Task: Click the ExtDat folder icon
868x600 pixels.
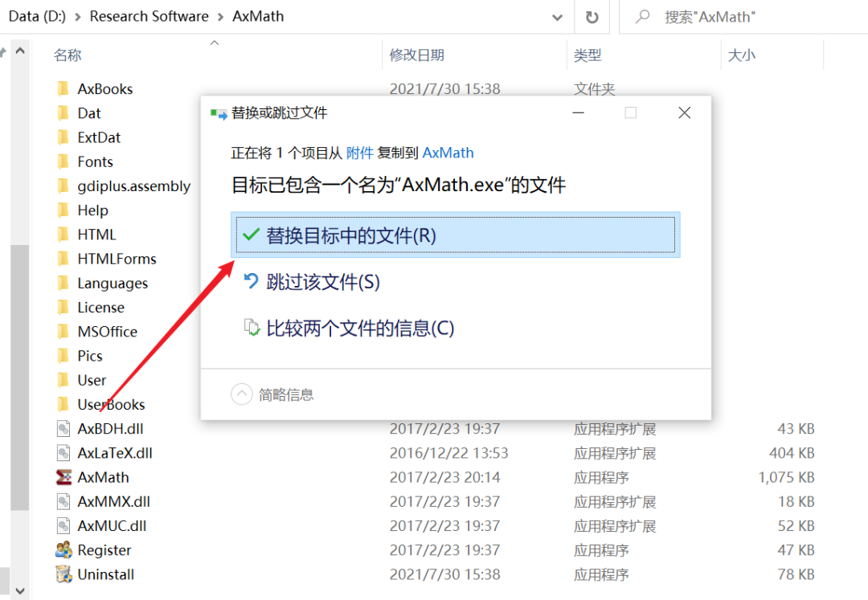Action: coord(63,137)
